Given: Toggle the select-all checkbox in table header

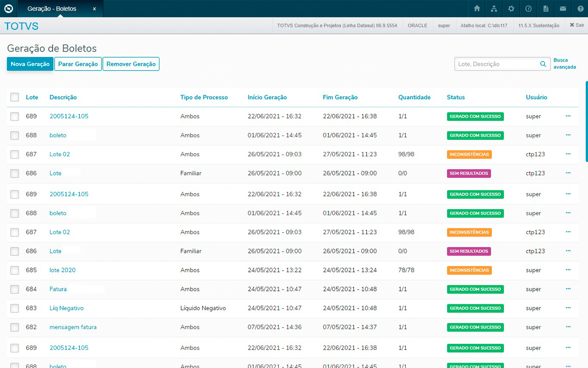Looking at the screenshot, I should point(15,97).
